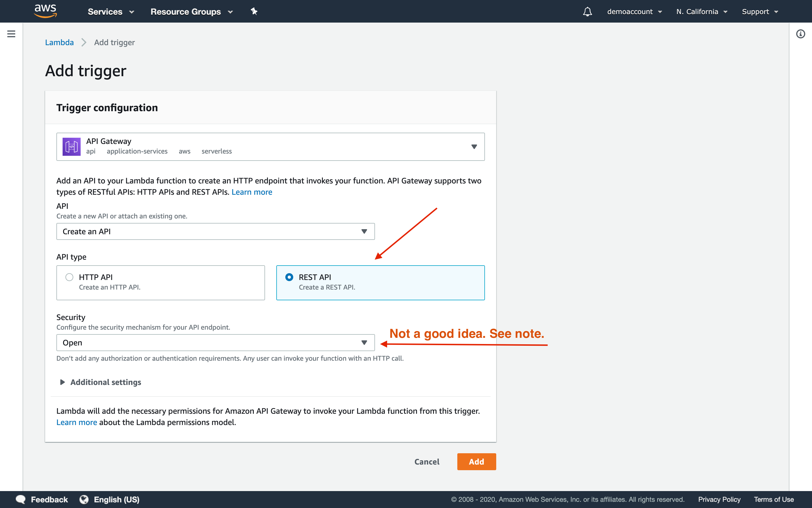Open the Security dropdown set to Open

[x=215, y=343]
